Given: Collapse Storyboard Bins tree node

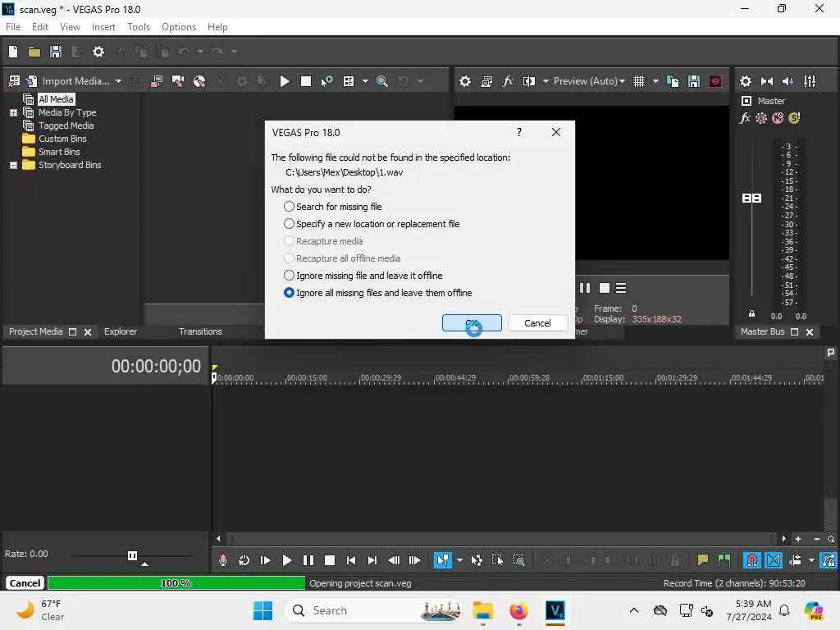Looking at the screenshot, I should click(x=13, y=166).
